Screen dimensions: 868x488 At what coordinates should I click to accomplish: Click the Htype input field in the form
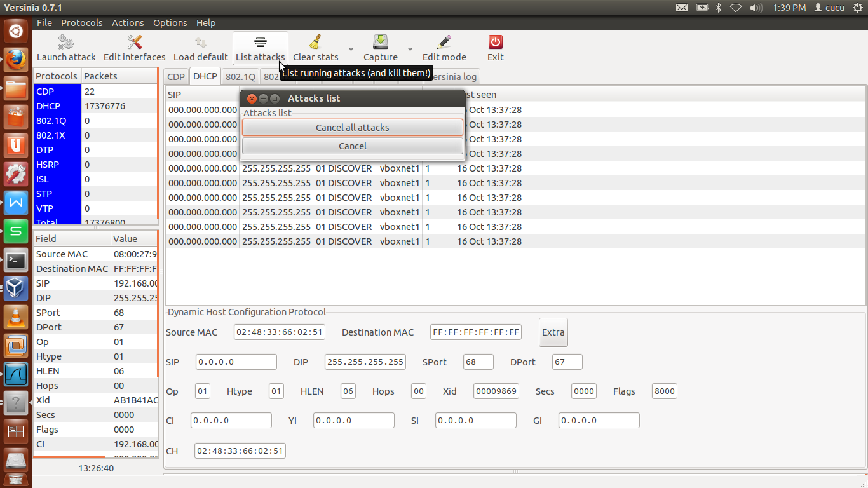(x=276, y=391)
